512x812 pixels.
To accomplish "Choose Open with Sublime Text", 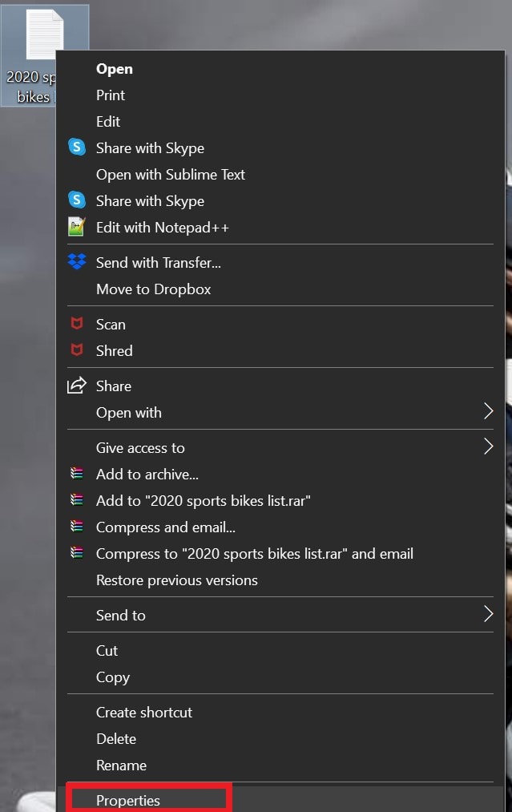I will tap(171, 175).
